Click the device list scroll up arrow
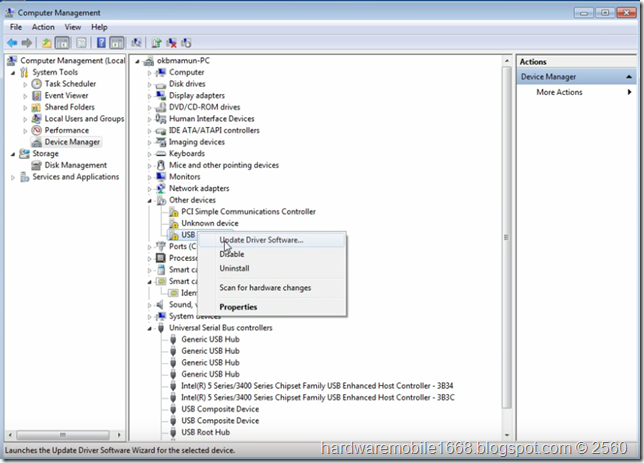 click(x=507, y=61)
